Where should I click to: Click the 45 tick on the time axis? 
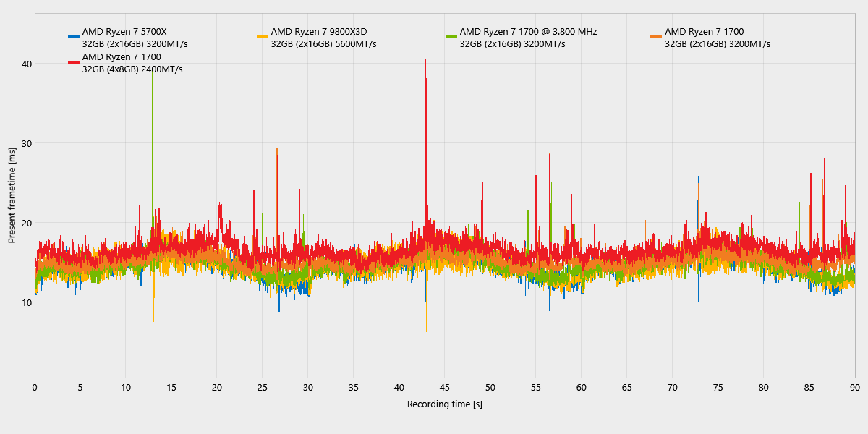tap(445, 387)
